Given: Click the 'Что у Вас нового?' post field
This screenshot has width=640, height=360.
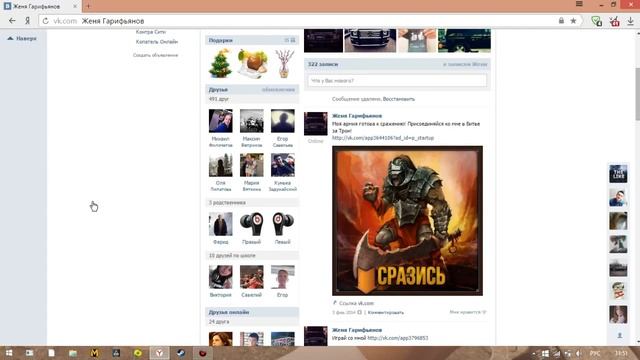Looking at the screenshot, I should 397,81.
